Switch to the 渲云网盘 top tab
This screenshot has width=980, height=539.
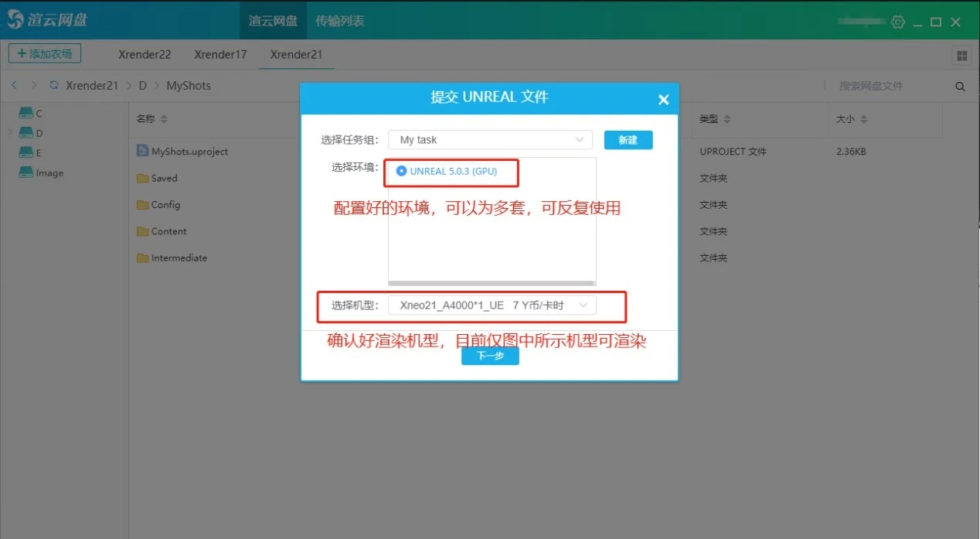pos(273,21)
